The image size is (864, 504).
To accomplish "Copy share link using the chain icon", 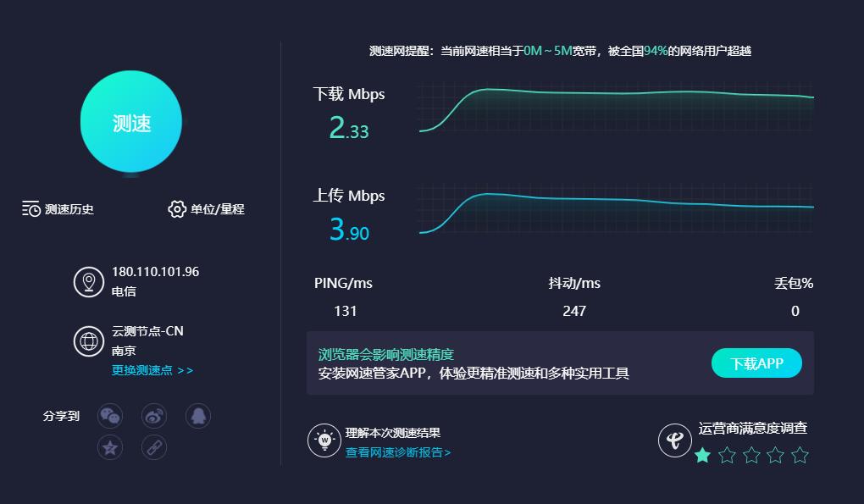I will (153, 447).
